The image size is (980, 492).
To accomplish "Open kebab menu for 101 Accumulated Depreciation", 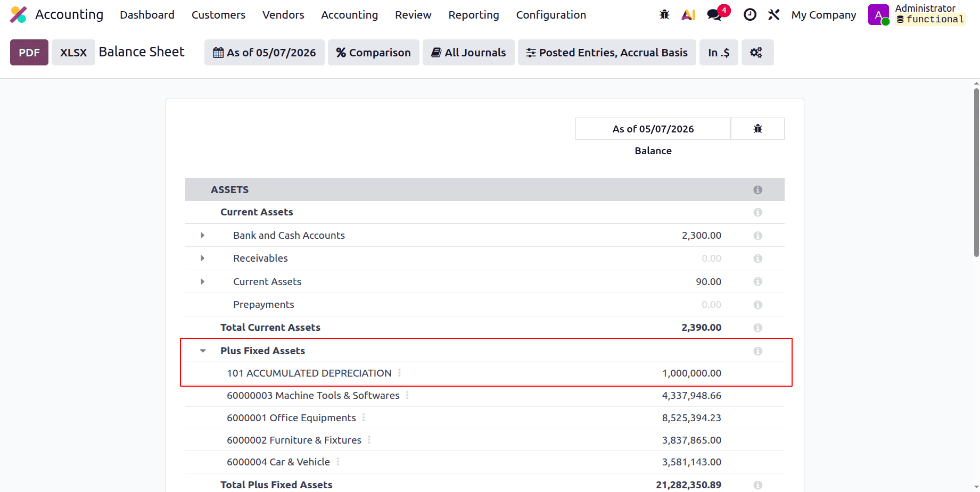I will tap(399, 373).
